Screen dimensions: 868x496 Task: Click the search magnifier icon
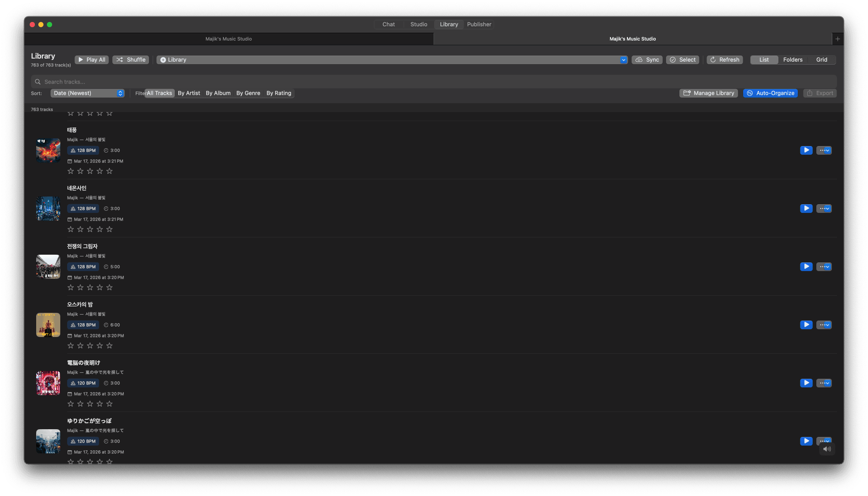pos(38,82)
